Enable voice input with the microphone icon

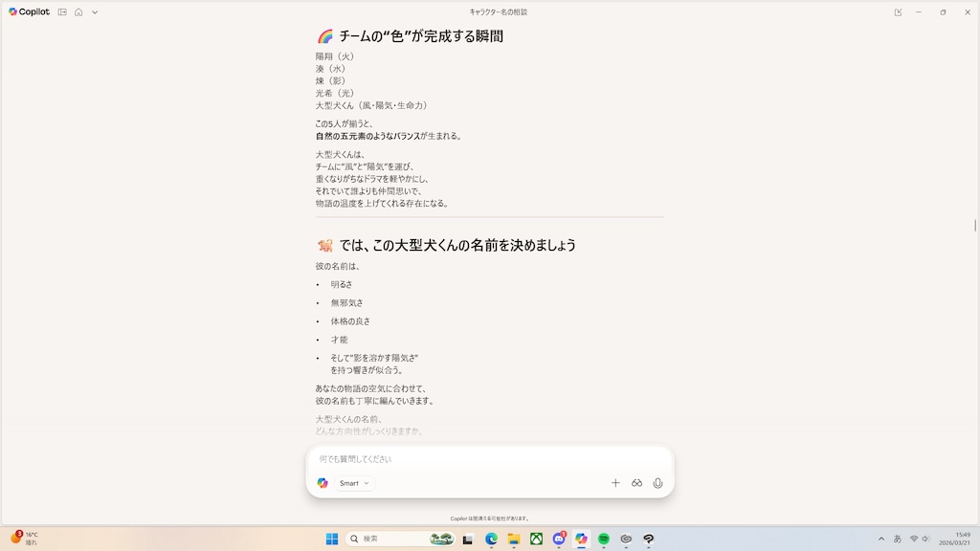657,483
